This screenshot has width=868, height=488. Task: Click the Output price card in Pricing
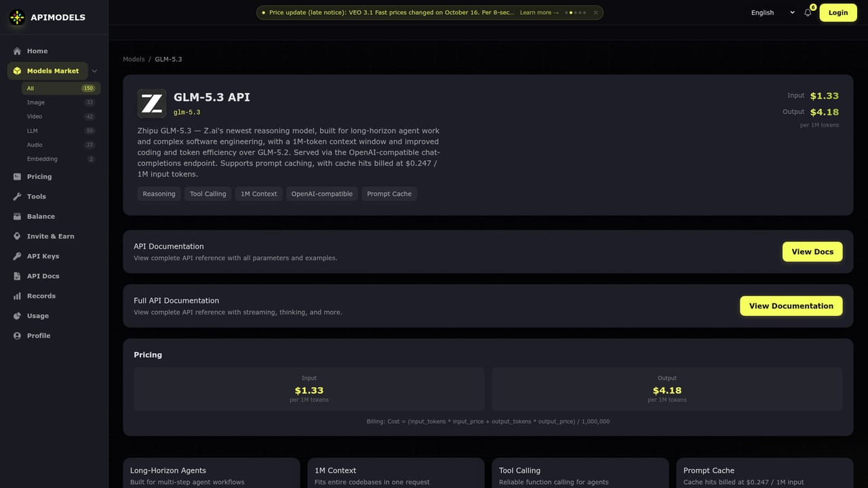pyautogui.click(x=667, y=389)
